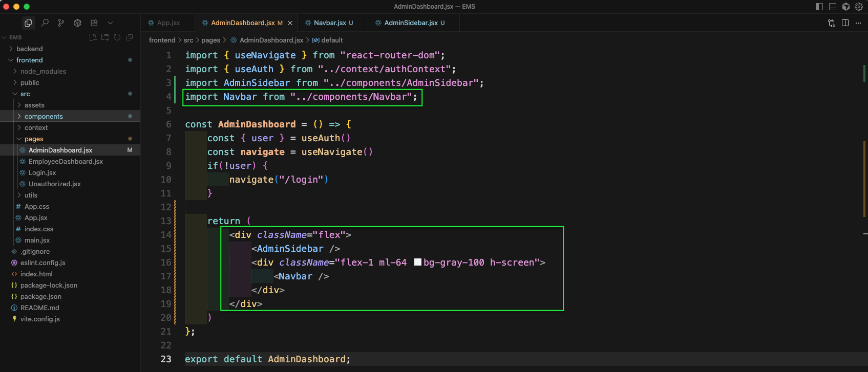Open eslint.config.js file
This screenshot has width=868, height=372.
pyautogui.click(x=43, y=262)
